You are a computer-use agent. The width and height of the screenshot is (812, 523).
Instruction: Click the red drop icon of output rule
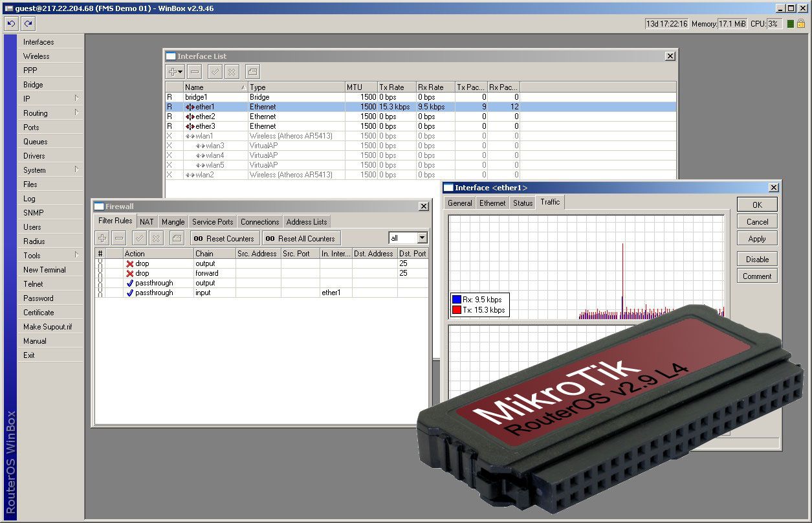coord(129,263)
